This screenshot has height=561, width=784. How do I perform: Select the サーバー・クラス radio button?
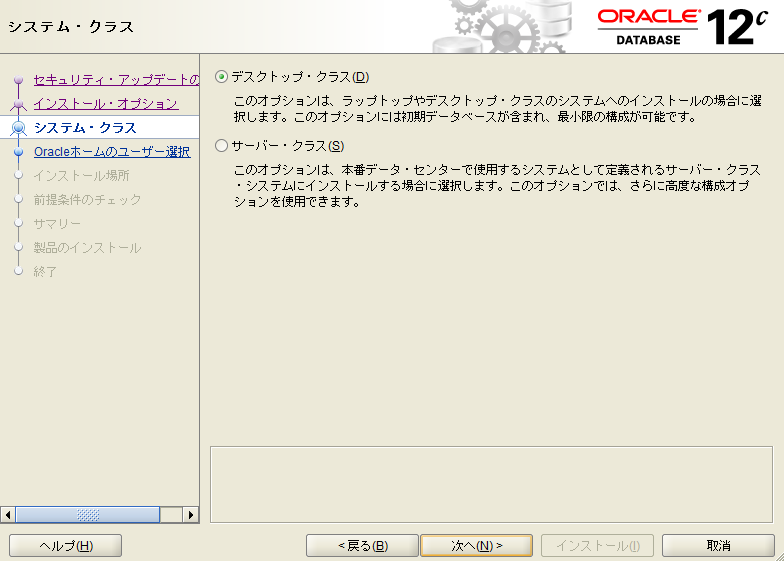[x=222, y=146]
